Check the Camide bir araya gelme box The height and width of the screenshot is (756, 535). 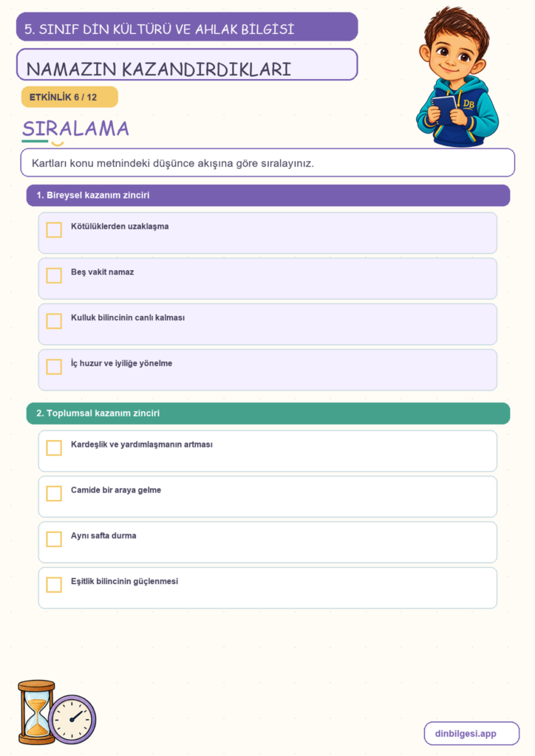54,494
